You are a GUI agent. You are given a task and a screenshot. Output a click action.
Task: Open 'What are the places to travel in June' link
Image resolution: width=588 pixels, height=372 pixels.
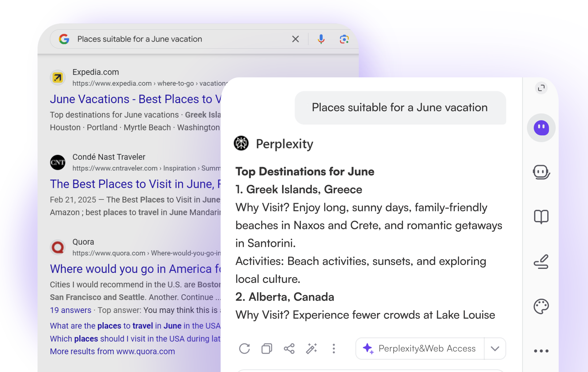coord(135,325)
